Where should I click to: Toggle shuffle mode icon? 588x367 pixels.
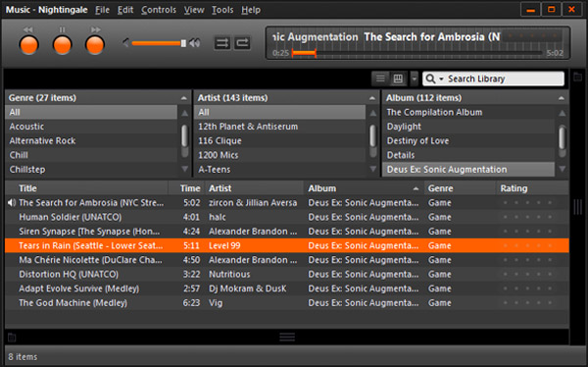222,43
